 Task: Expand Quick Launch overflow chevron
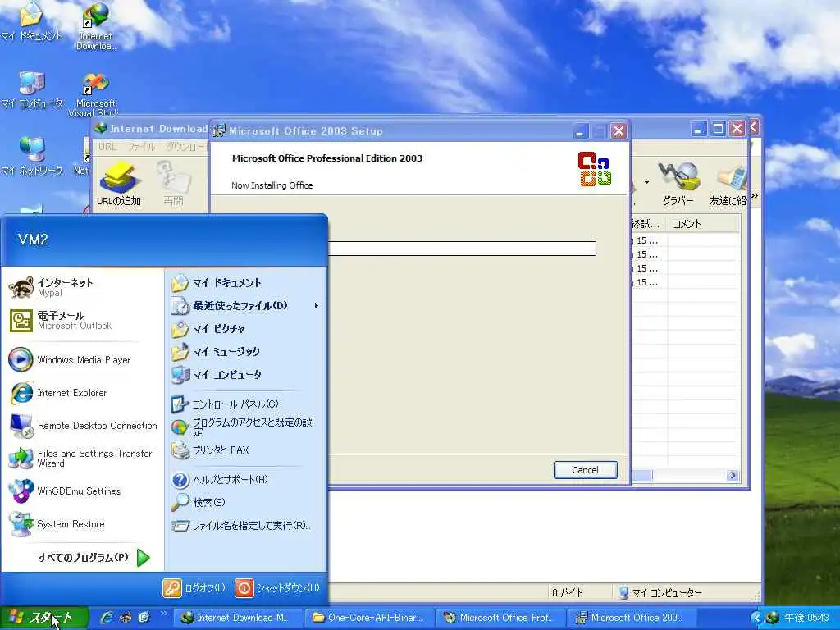click(163, 614)
